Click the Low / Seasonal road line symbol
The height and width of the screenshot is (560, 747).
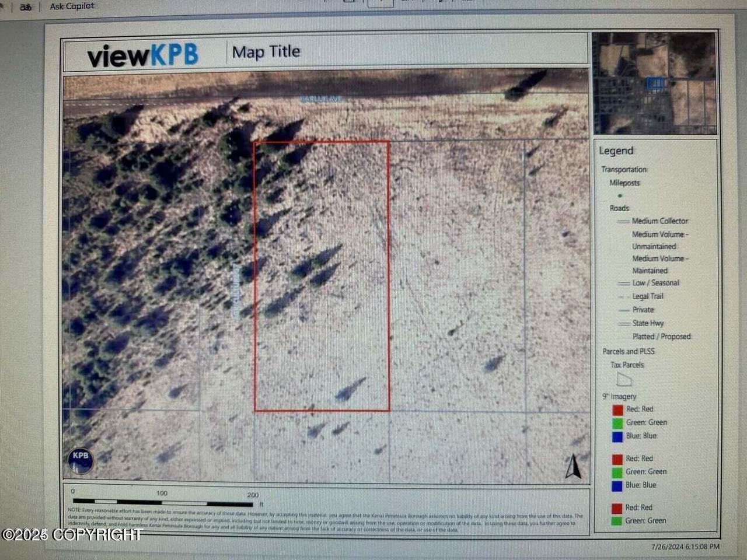pyautogui.click(x=623, y=283)
